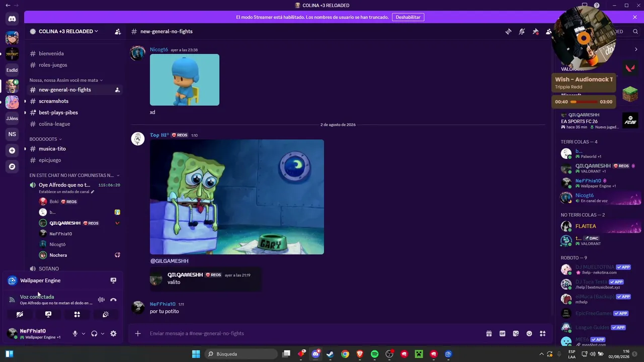Deafen audio with the headphones button
The width and height of the screenshot is (644, 362).
(94, 333)
